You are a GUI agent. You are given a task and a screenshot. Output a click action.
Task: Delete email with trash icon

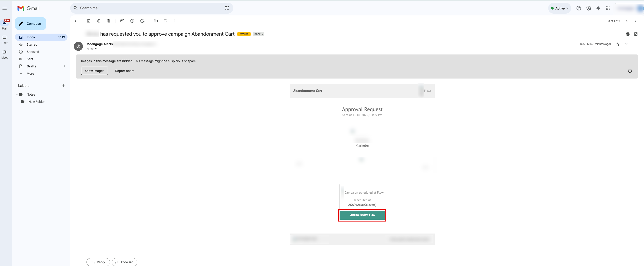tap(108, 21)
